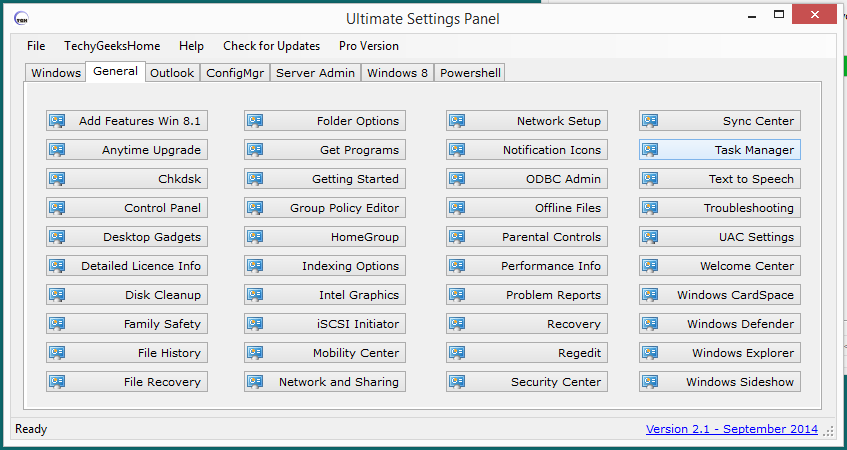This screenshot has height=450, width=847.
Task: Open Indexing Options
Action: click(x=325, y=266)
